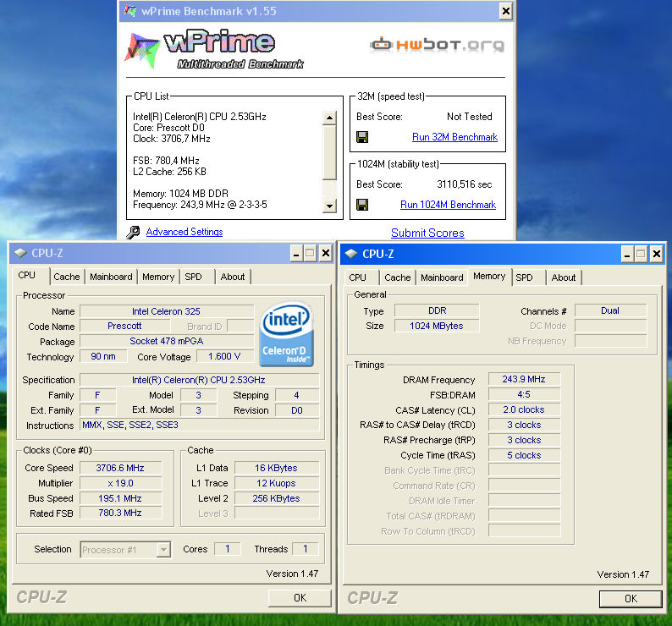The image size is (672, 626).
Task: Switch to Memory tab in left CPU-Z
Action: pos(158,277)
